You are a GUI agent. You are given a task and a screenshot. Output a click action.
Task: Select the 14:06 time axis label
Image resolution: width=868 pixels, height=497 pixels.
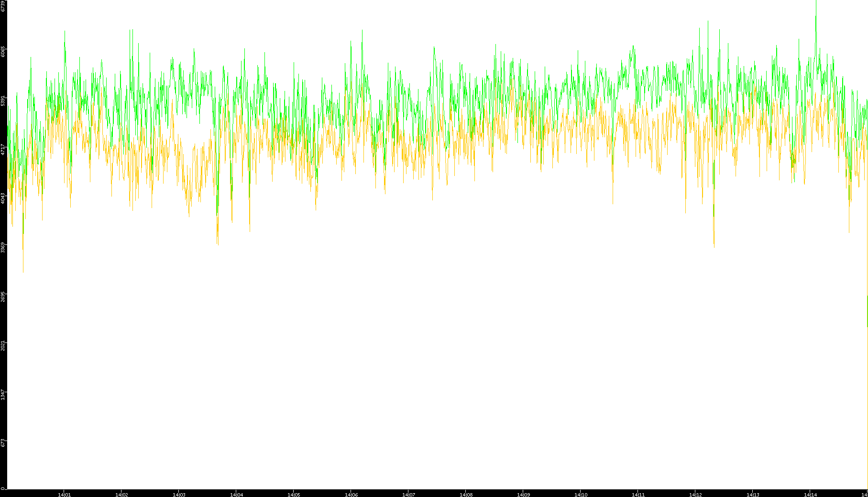click(351, 495)
